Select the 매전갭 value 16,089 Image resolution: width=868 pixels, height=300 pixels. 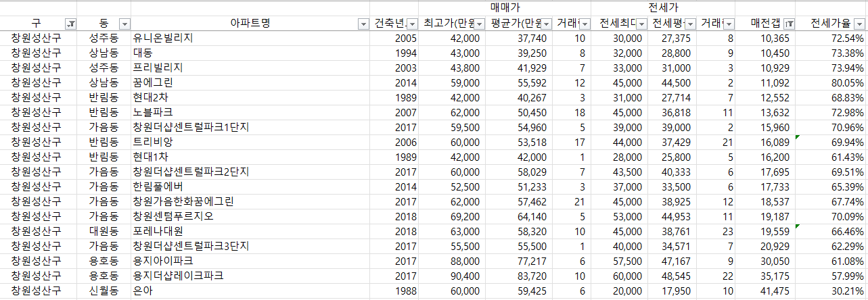coord(765,141)
